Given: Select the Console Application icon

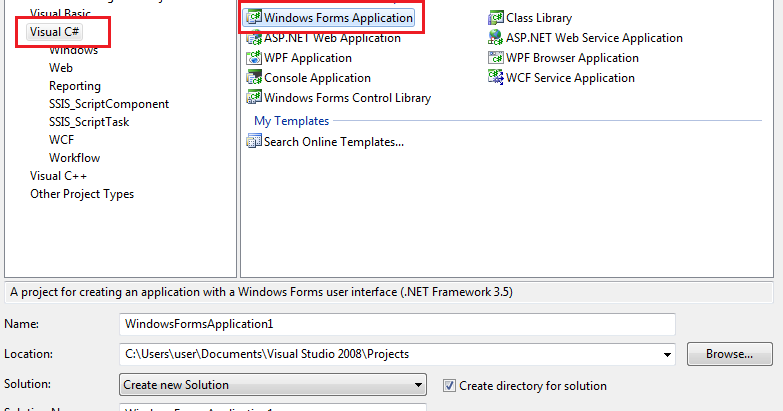Looking at the screenshot, I should (254, 77).
